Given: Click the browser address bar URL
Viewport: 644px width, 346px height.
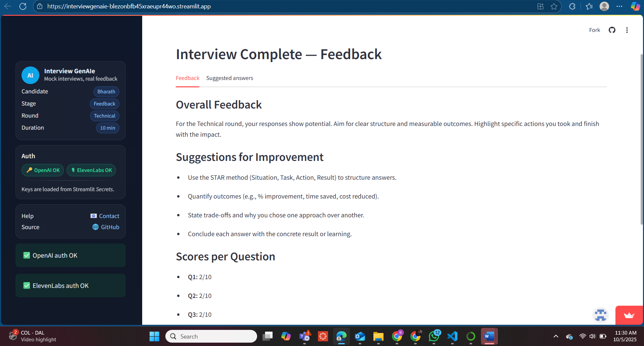Looking at the screenshot, I should [x=129, y=6].
